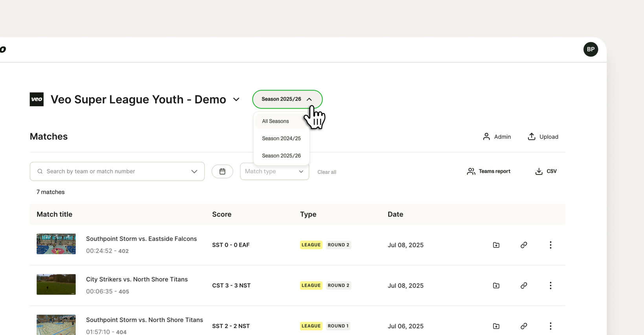Click add-to-folder icon for Southpoint Storm vs. Eastside Falcons
The height and width of the screenshot is (335, 644).
496,245
